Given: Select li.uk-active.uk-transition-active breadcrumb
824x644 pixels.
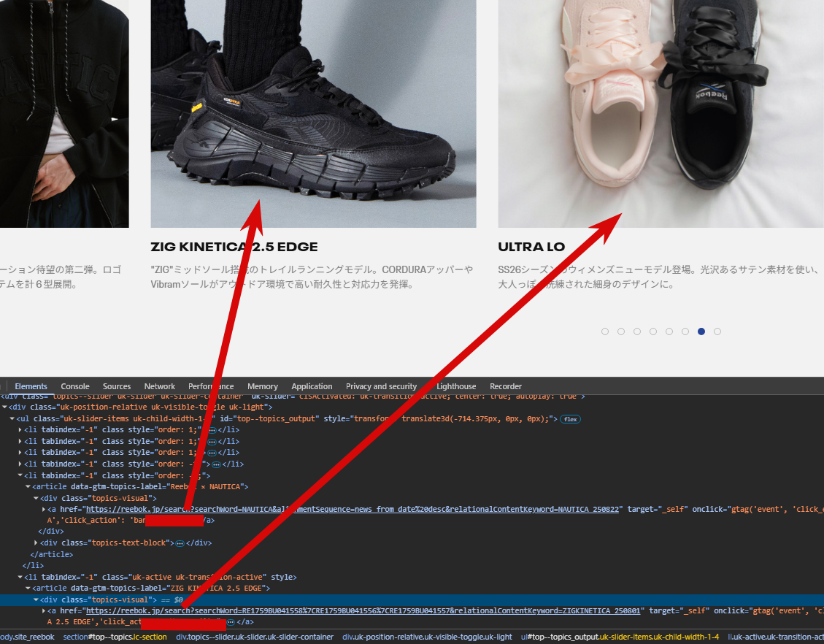Looking at the screenshot, I should click(x=776, y=637).
